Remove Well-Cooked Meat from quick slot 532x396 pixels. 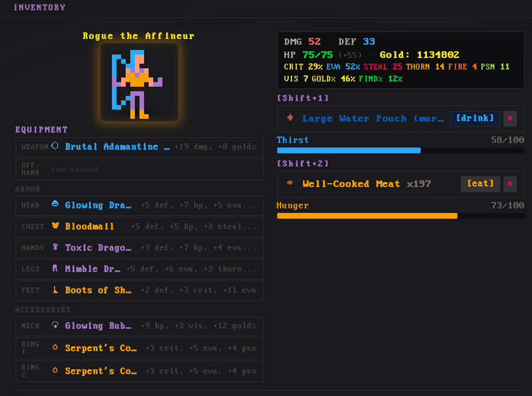point(510,184)
